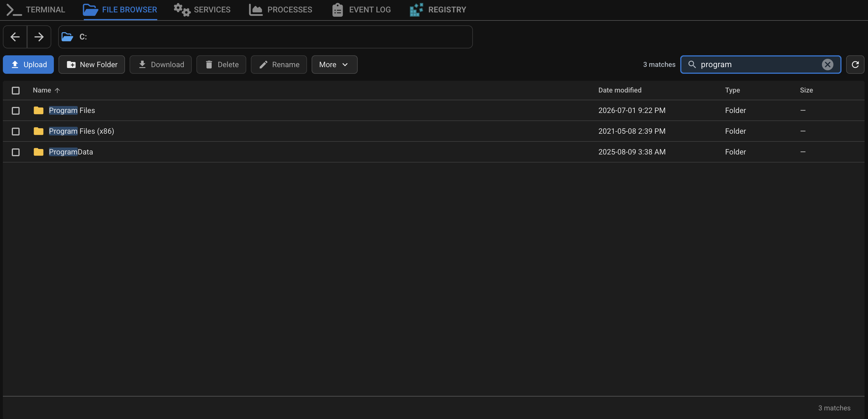Click the date "2021-05-08 2:39 PM"
The height and width of the screenshot is (419, 868).
(x=632, y=131)
